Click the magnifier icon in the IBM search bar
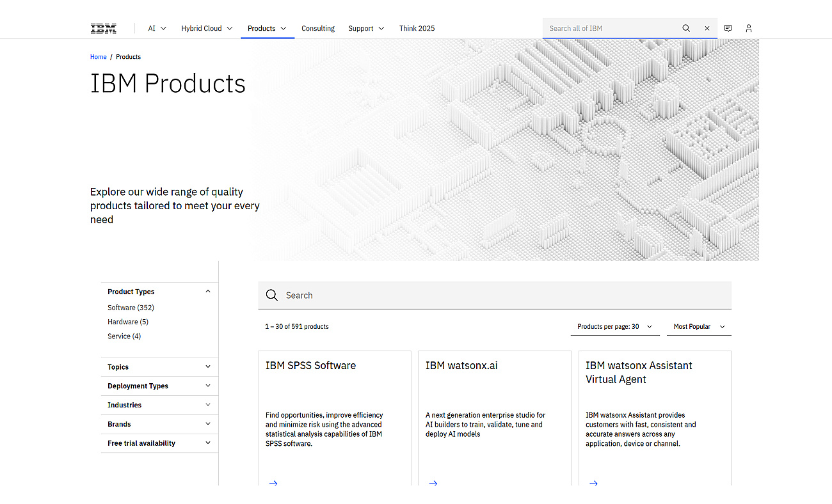 click(x=686, y=28)
